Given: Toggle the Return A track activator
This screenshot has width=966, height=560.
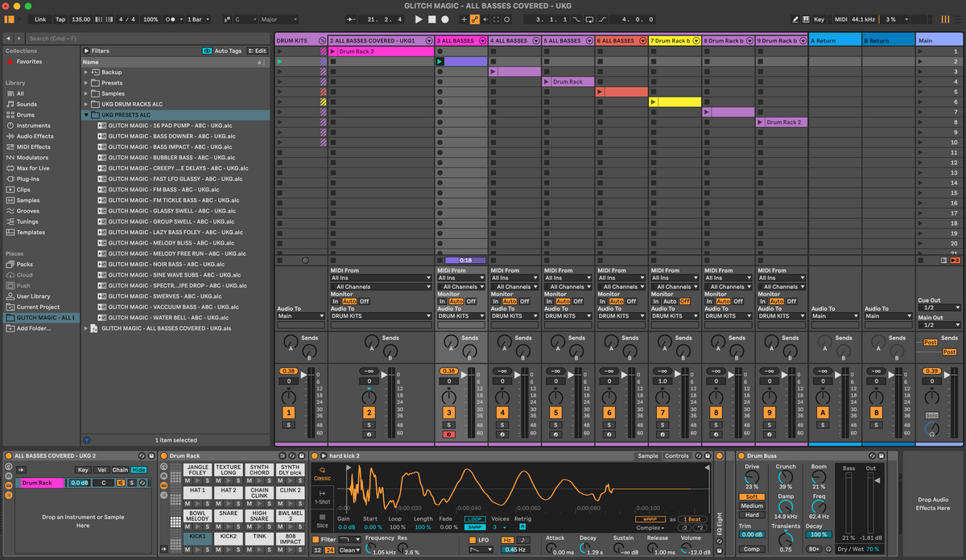Looking at the screenshot, I should point(823,412).
